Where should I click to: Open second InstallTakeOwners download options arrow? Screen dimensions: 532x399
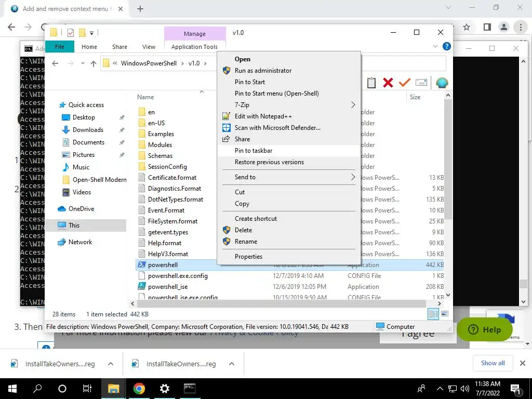click(232, 364)
